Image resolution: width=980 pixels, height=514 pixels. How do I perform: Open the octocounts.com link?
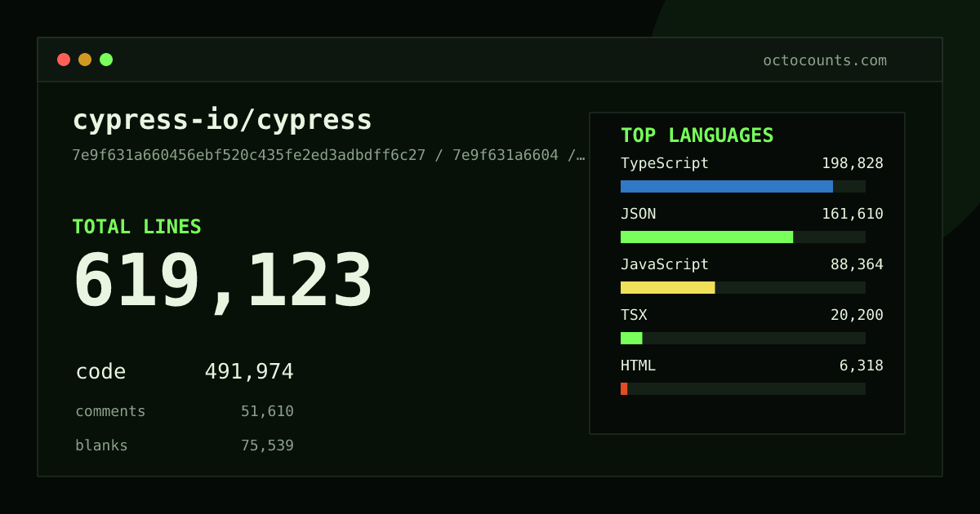[x=825, y=60]
